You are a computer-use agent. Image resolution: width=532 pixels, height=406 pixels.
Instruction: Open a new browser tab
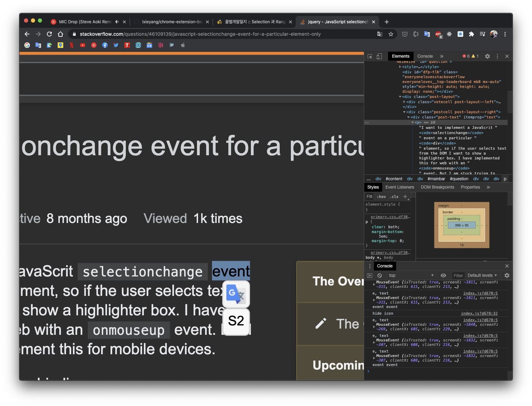click(x=386, y=22)
